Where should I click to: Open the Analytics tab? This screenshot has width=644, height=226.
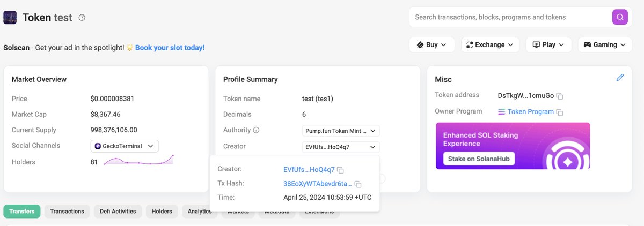click(200, 211)
